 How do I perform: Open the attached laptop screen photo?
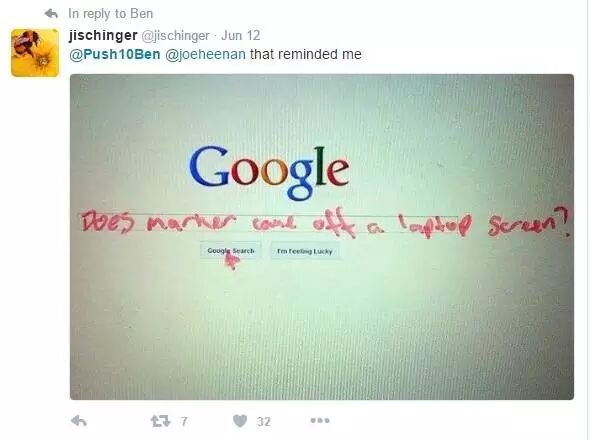click(322, 237)
